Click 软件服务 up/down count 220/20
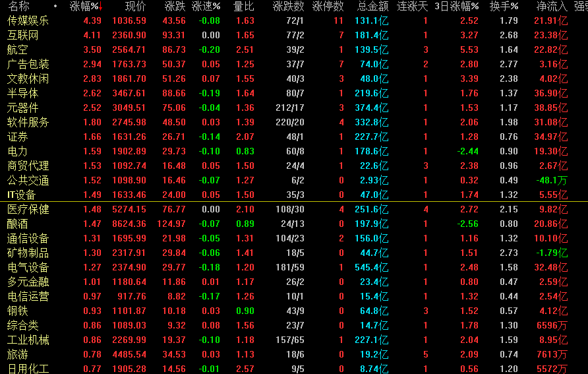588x374 pixels. (x=289, y=122)
